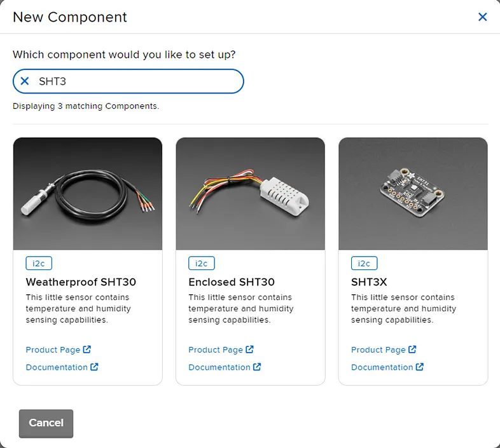Viewport: 500px width, 448px height.
Task: Close the New Component dialog
Action: [483, 17]
